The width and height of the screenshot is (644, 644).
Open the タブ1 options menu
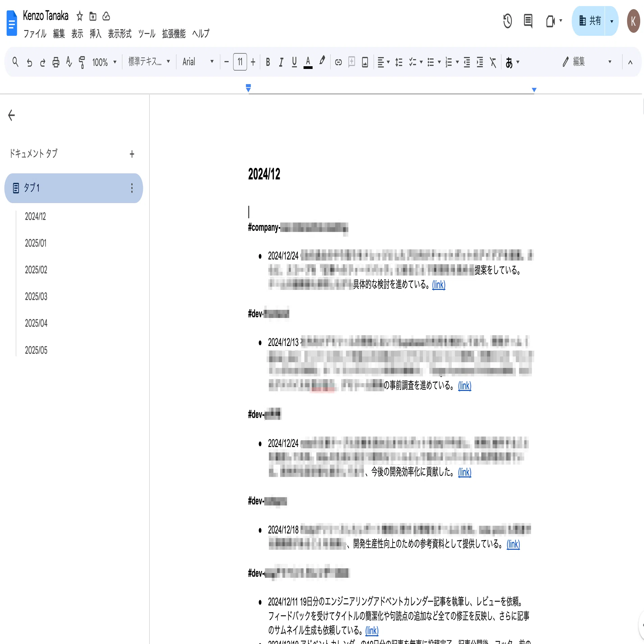click(x=132, y=188)
